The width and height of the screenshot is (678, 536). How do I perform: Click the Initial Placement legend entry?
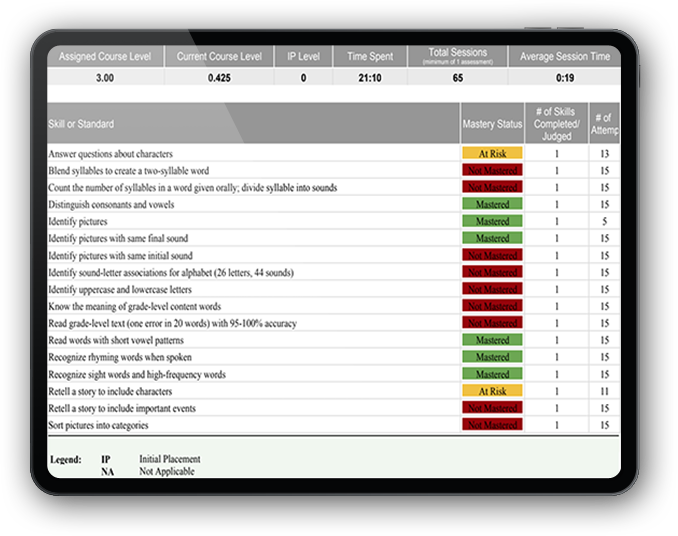(169, 459)
